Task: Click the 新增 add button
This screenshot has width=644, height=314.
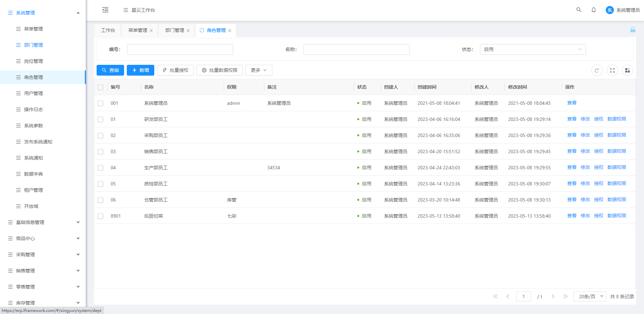Action: pos(141,70)
